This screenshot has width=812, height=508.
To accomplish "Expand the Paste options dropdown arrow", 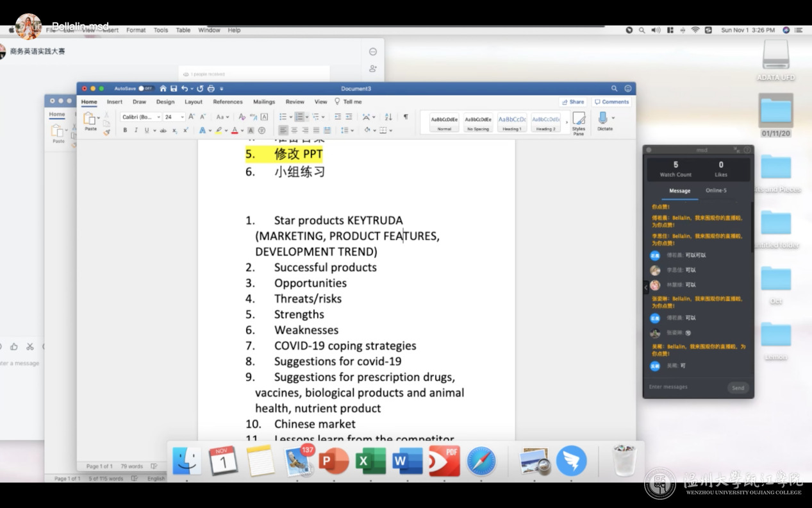I will (99, 118).
